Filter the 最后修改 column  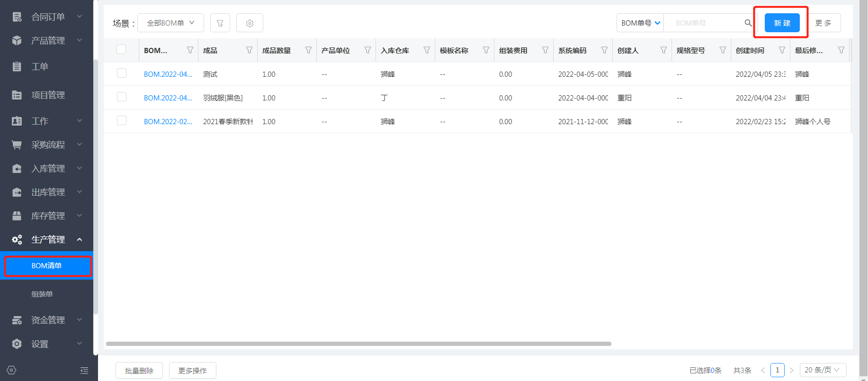point(841,50)
